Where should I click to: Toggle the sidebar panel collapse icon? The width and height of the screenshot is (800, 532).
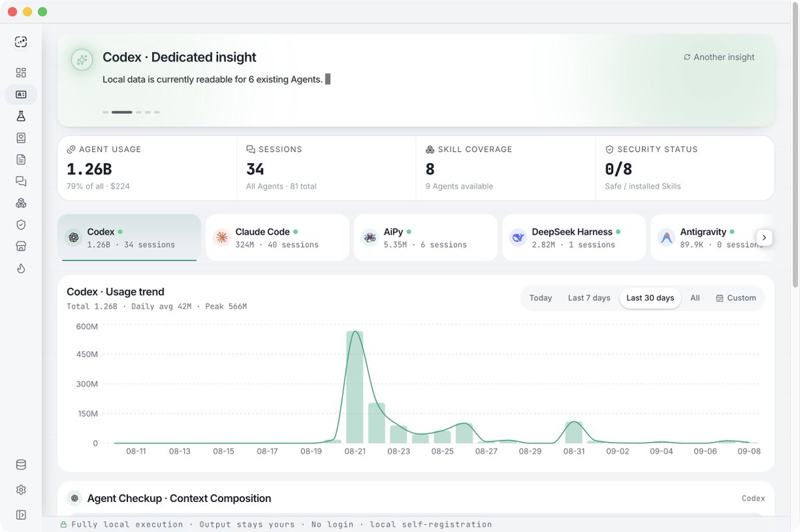click(x=21, y=515)
